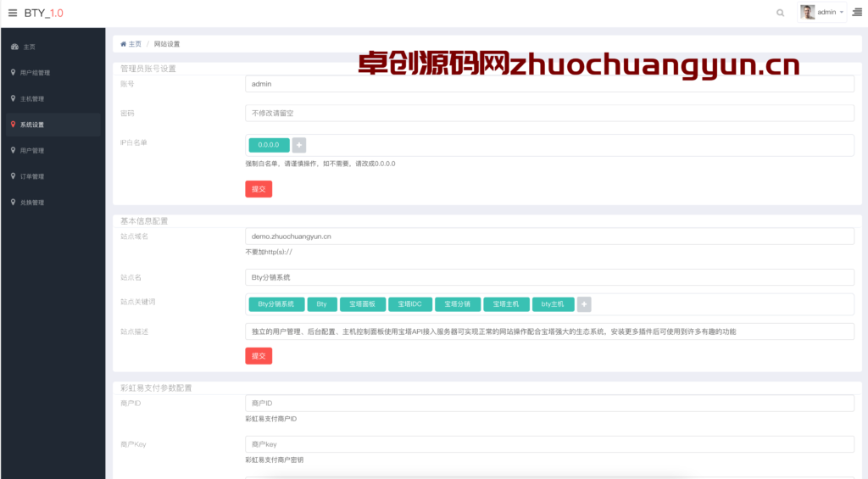Open the right panel toggle icon
The image size is (868, 479).
pyautogui.click(x=856, y=12)
